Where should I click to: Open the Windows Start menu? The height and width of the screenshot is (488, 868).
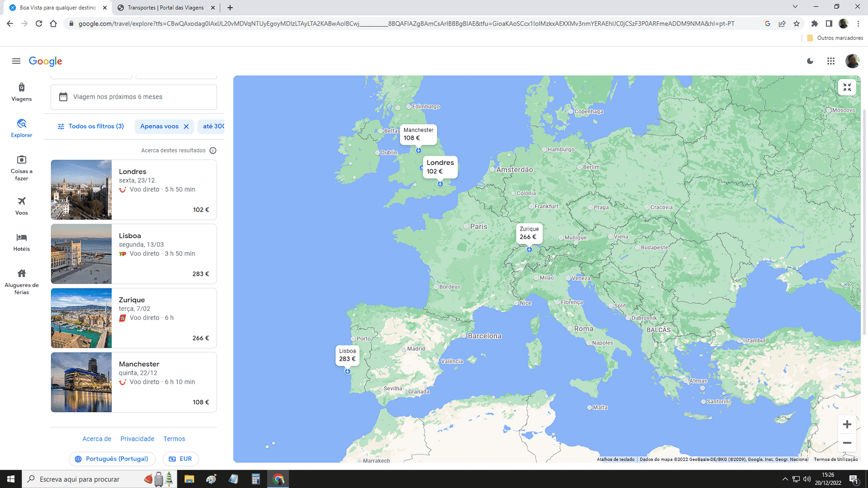(x=10, y=479)
